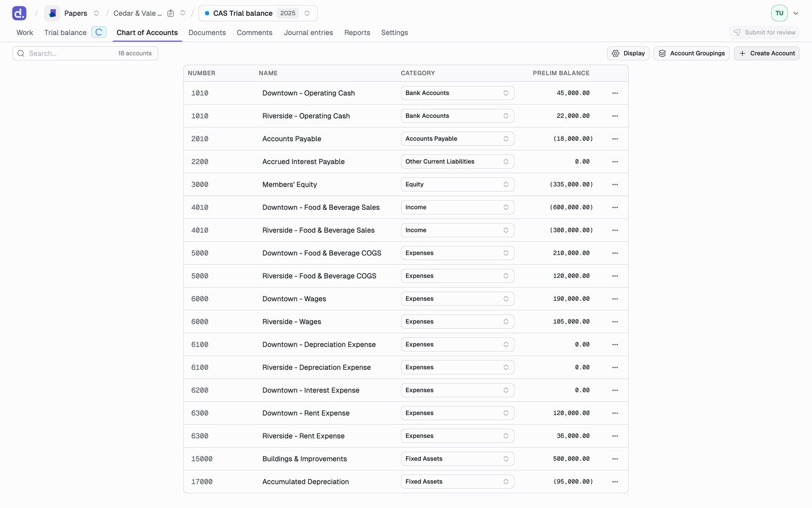Go to the Reports tab
The image size is (812, 508).
[357, 33]
